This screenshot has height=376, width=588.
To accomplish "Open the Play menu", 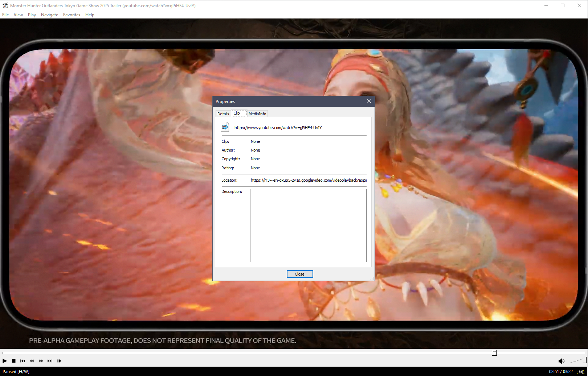I will pyautogui.click(x=32, y=15).
